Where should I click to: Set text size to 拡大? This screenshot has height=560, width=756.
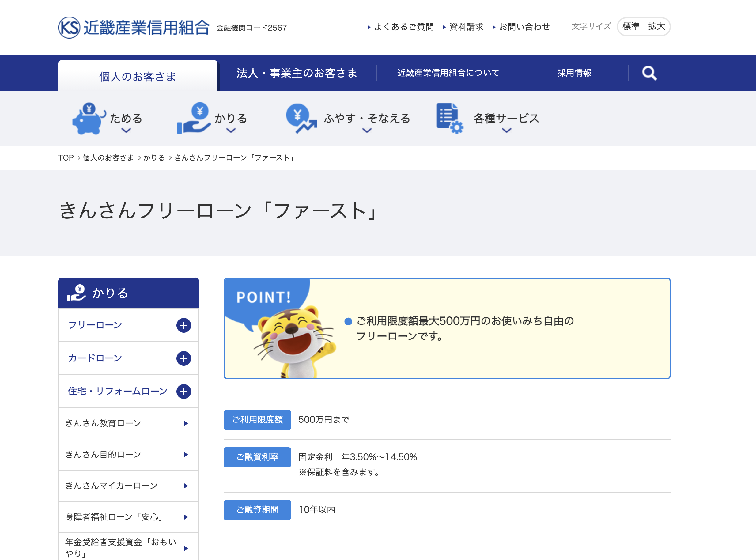click(657, 26)
